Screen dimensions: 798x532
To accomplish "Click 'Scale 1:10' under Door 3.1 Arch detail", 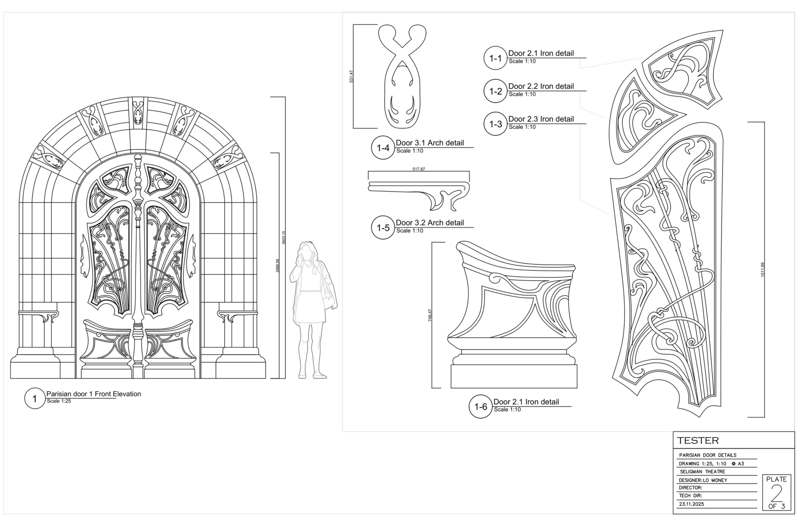I will 410,151.
